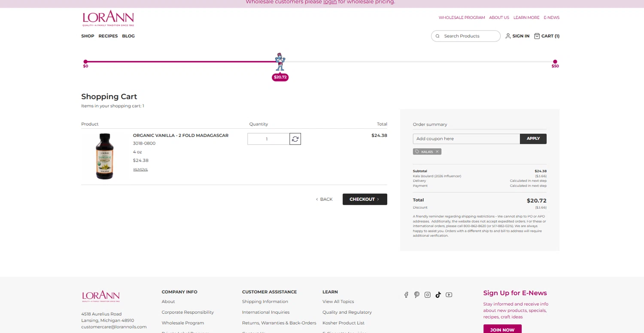Click the product SKU 3018-0800
Screen dimensions: 644x333
coord(144,143)
